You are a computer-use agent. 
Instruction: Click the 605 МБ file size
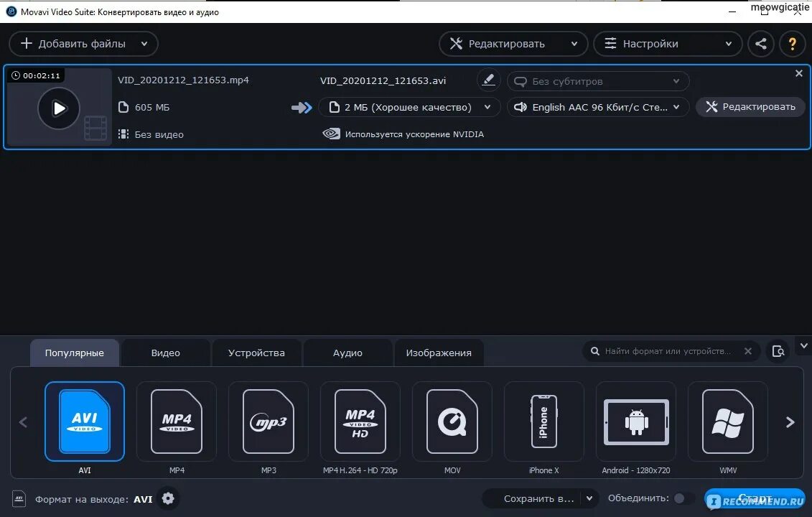pos(151,107)
